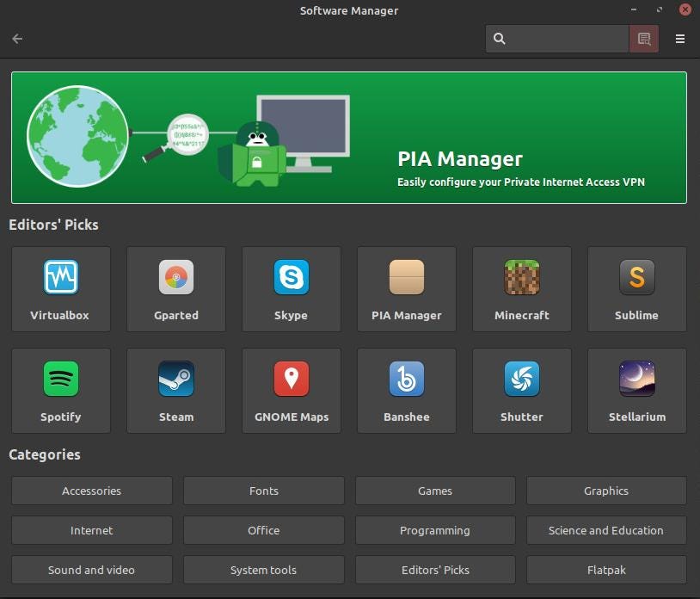Open the PIA Manager featured banner

pyautogui.click(x=349, y=138)
